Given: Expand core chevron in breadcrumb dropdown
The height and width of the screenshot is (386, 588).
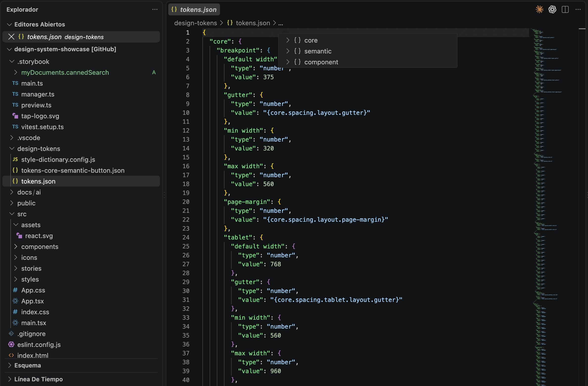Looking at the screenshot, I should [x=288, y=40].
